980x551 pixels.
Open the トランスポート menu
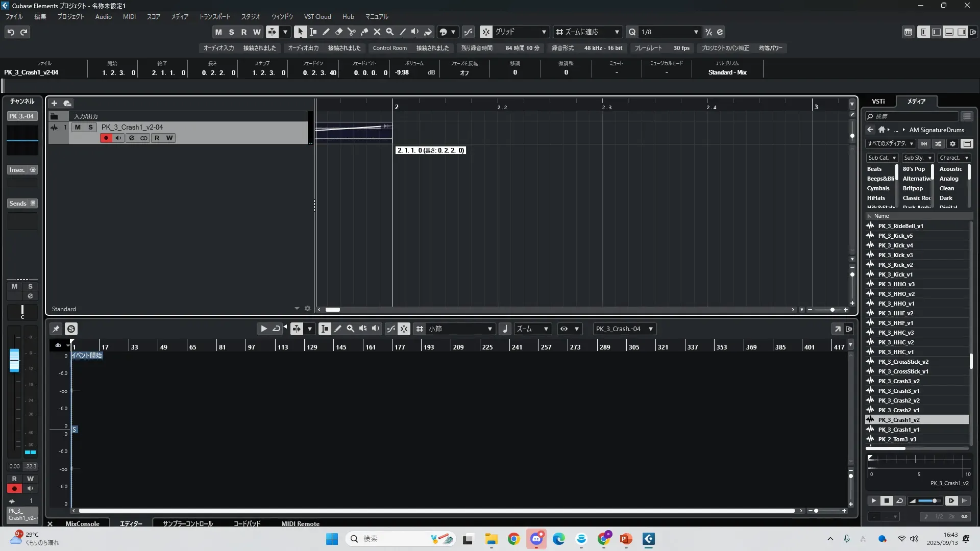pyautogui.click(x=214, y=16)
